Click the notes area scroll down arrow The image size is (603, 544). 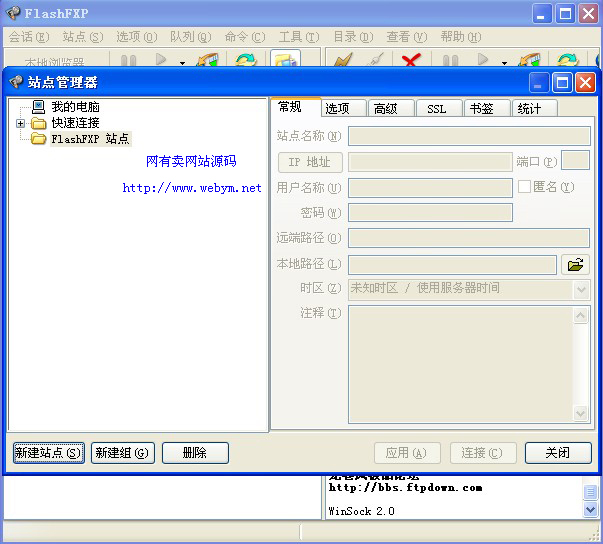tap(580, 414)
